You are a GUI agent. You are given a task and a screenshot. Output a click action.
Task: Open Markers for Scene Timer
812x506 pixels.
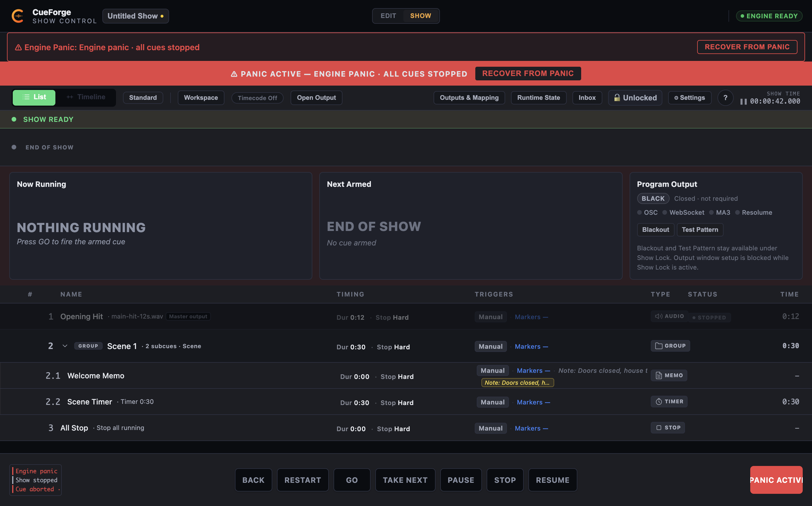pyautogui.click(x=533, y=402)
